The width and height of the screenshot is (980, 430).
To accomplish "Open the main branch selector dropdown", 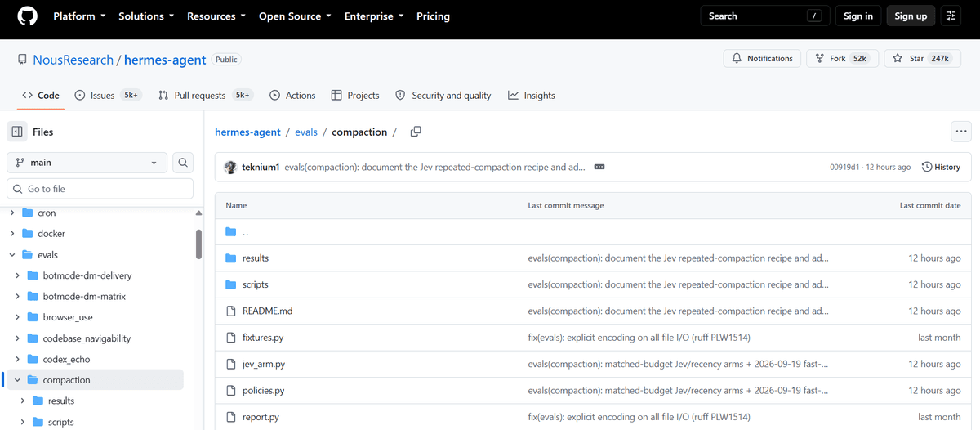I will pos(87,163).
